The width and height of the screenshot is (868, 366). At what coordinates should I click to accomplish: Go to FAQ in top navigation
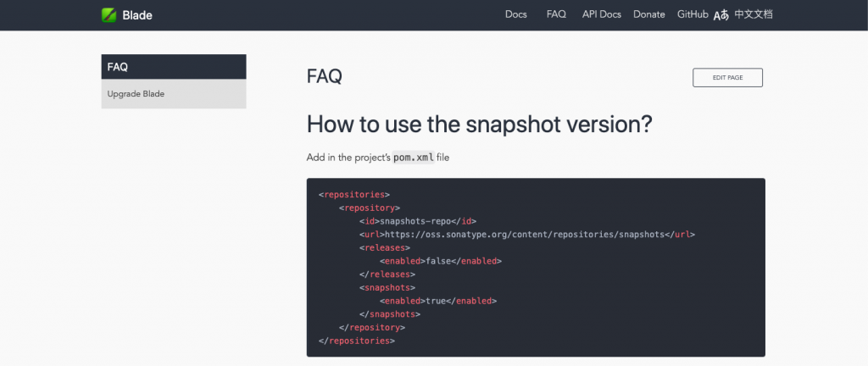click(556, 15)
